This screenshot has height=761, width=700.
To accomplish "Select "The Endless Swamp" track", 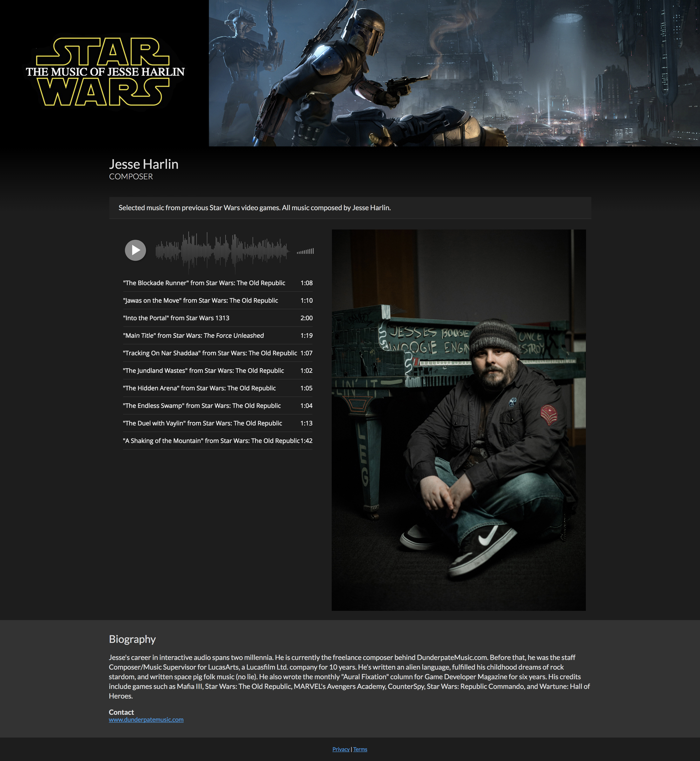I will [217, 405].
